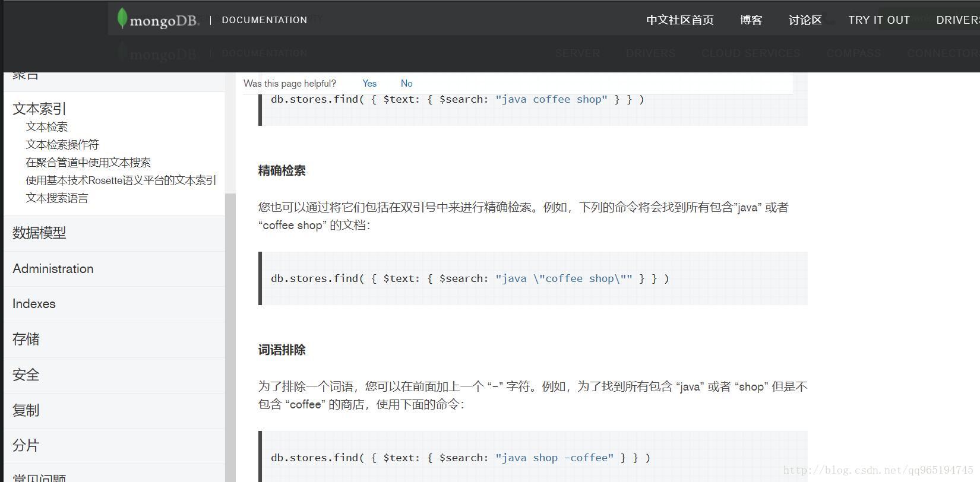Open the Rosette语义平台的文本索引 sidebar link
This screenshot has width=980, height=482.
coord(121,180)
